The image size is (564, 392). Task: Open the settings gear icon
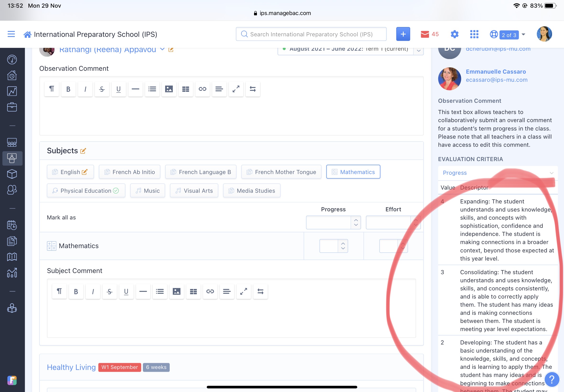pos(455,34)
